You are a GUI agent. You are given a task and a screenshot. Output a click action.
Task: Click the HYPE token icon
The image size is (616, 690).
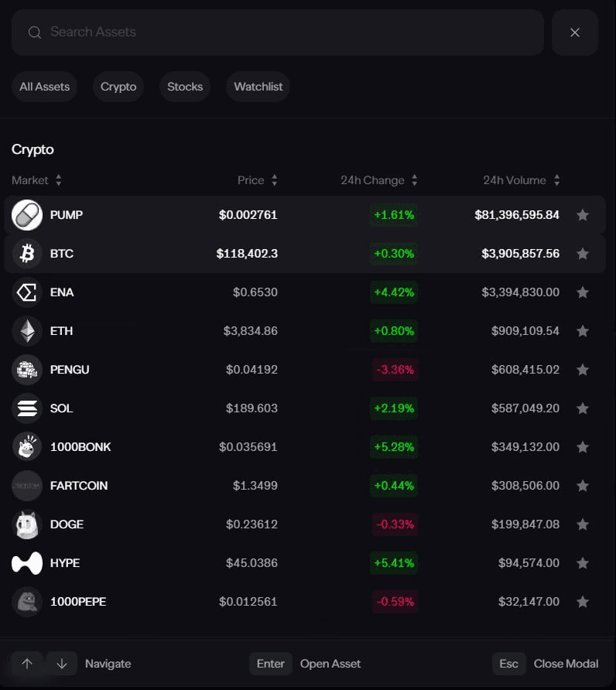pyautogui.click(x=27, y=563)
